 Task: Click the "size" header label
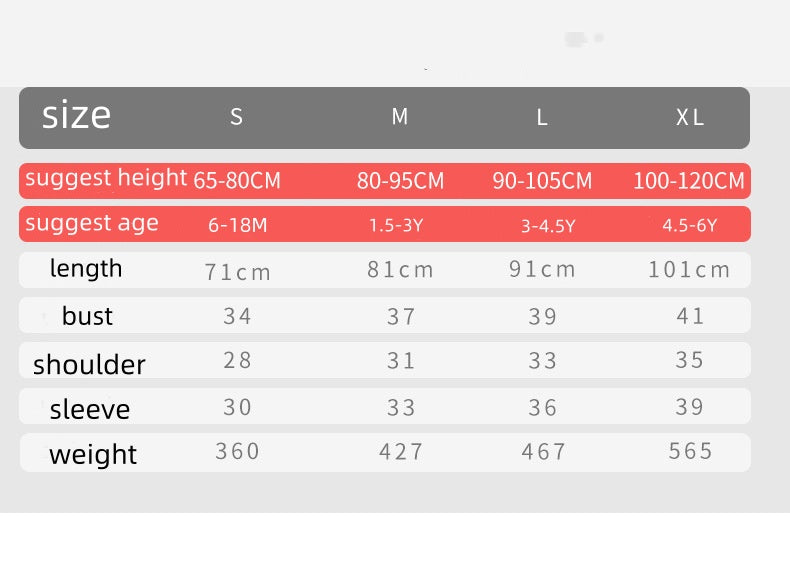(76, 116)
